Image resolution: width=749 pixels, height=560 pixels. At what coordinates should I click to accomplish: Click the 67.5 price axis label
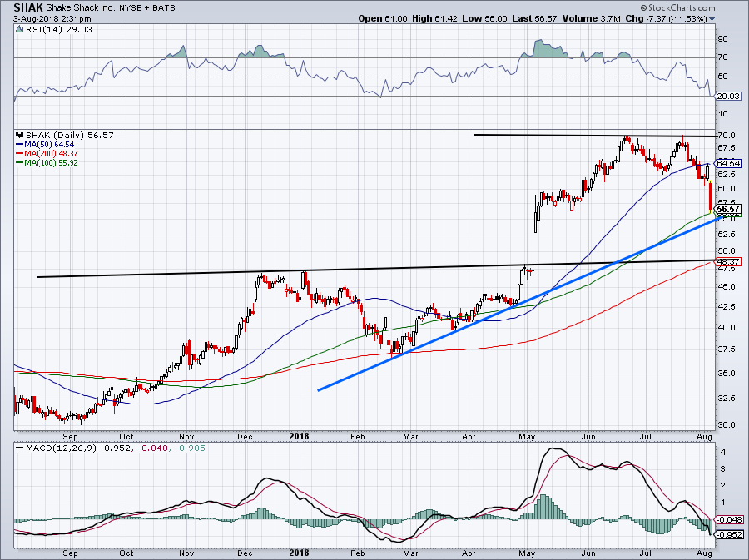coord(726,147)
